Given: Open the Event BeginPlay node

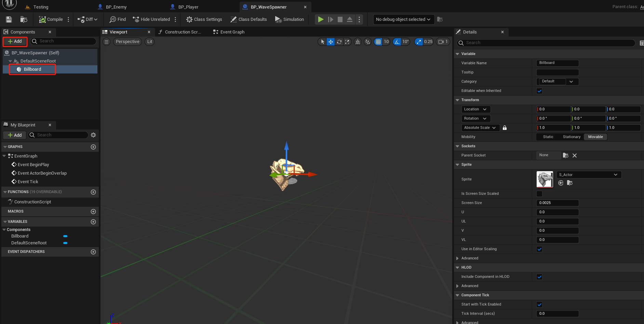Looking at the screenshot, I should point(33,165).
